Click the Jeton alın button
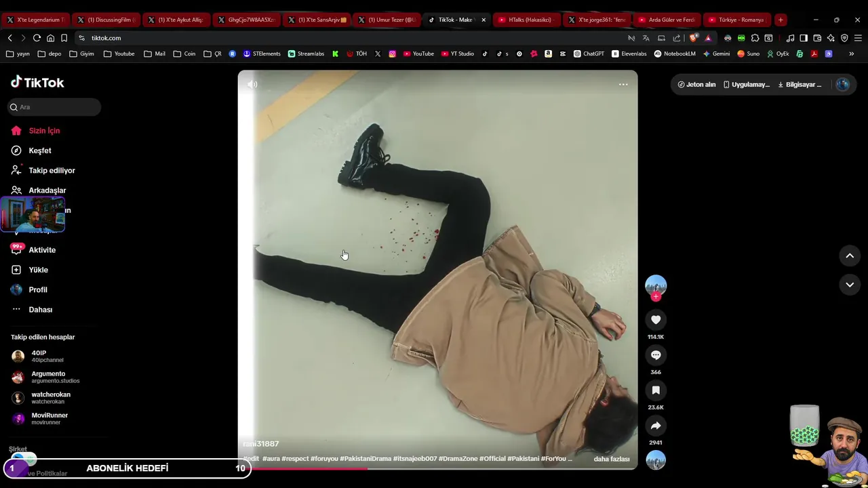 click(x=696, y=85)
